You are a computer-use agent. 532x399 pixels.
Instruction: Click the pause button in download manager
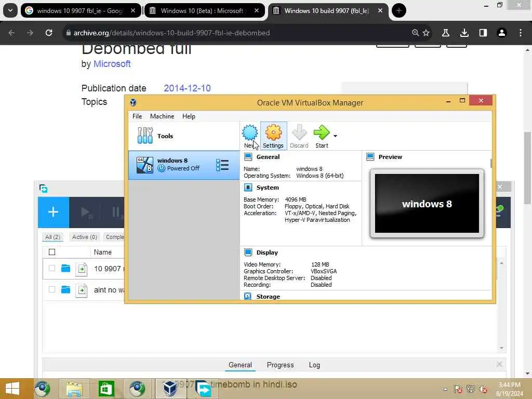tap(117, 212)
